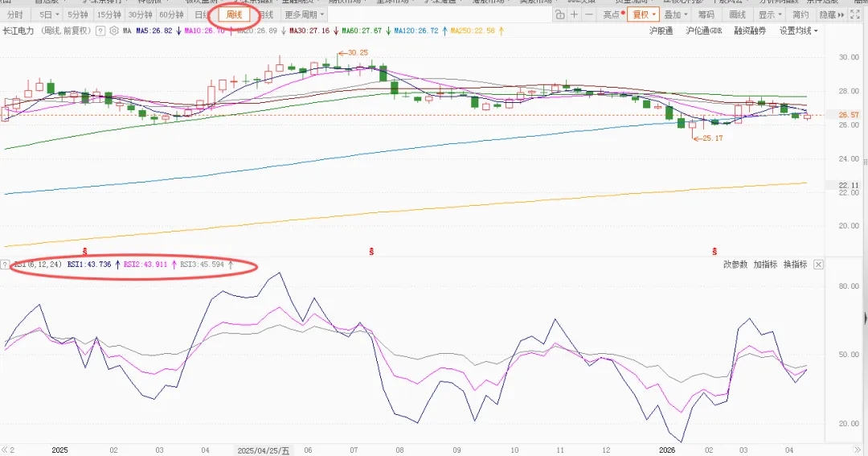Click the lock icon in chart toolbar
The image size is (868, 456).
click(x=559, y=15)
